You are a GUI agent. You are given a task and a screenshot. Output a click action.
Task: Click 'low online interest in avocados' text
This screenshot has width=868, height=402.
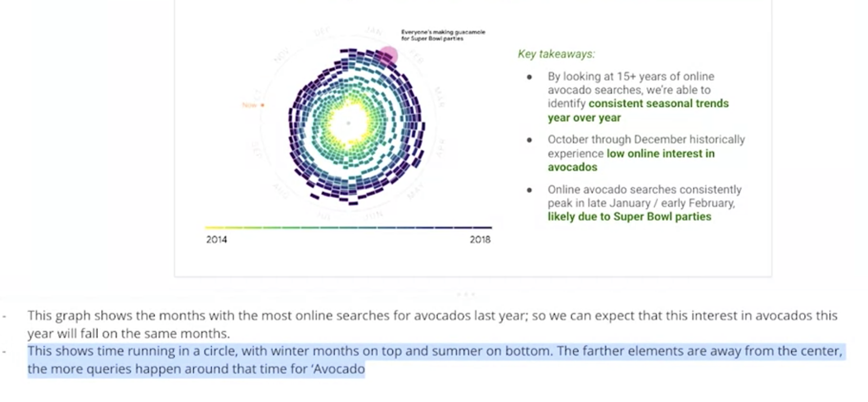pyautogui.click(x=631, y=160)
